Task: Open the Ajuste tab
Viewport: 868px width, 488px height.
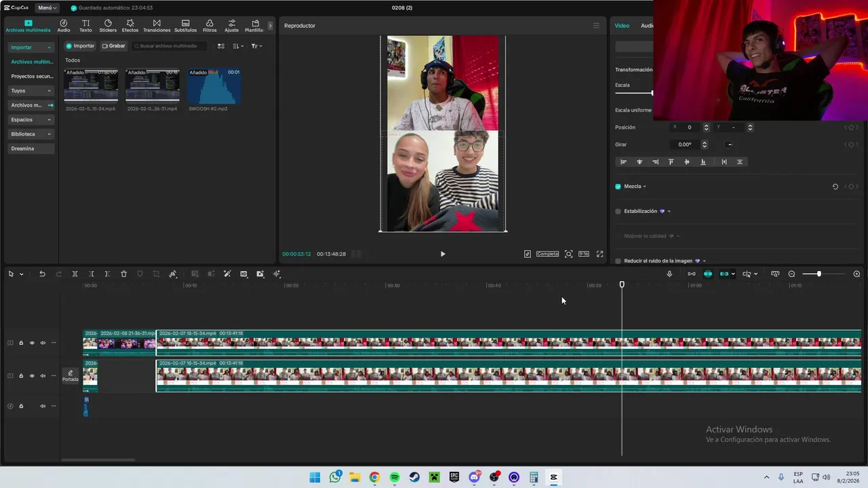Action: click(x=232, y=26)
